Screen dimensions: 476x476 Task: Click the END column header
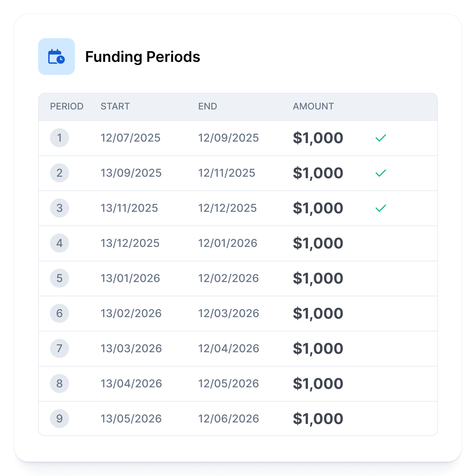click(208, 106)
